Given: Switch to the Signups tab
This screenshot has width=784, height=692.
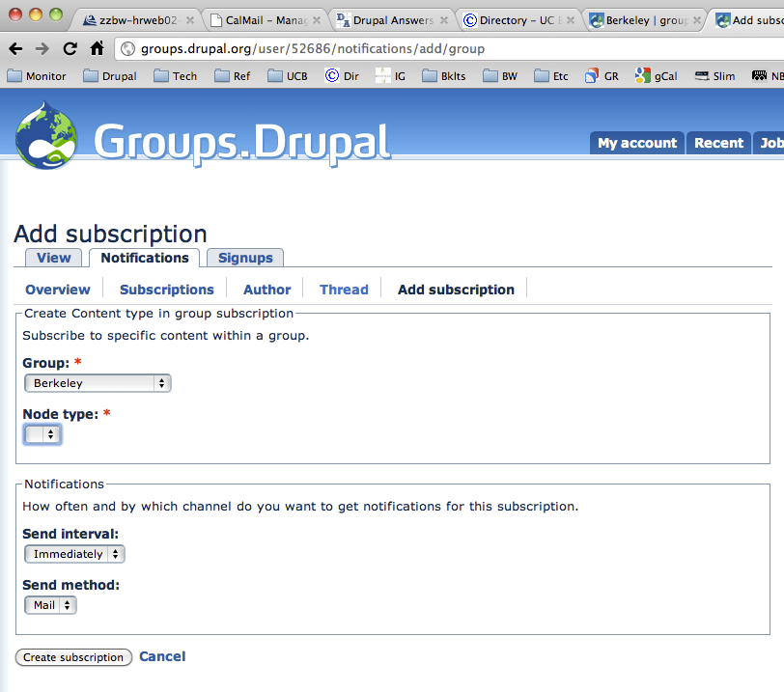Looking at the screenshot, I should (245, 258).
